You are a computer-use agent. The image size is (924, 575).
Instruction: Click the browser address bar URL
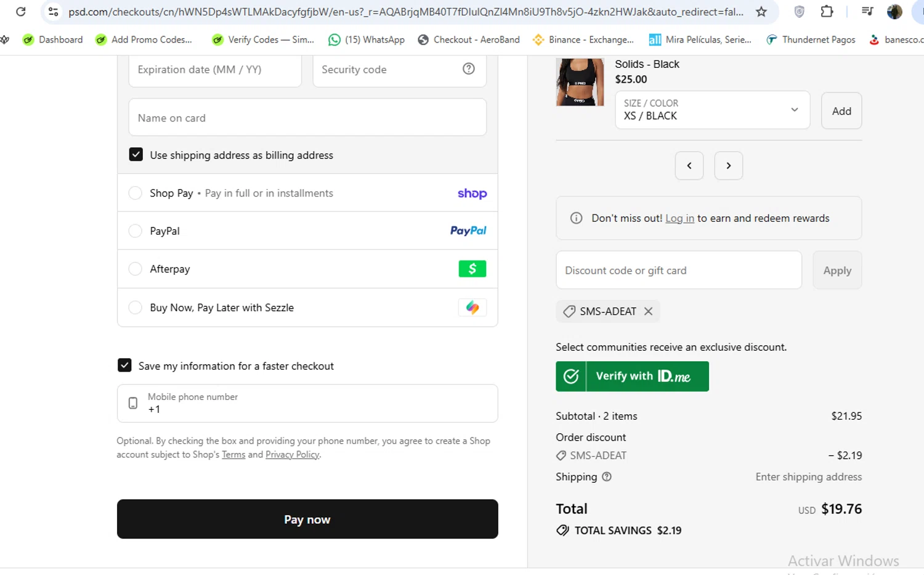click(406, 12)
